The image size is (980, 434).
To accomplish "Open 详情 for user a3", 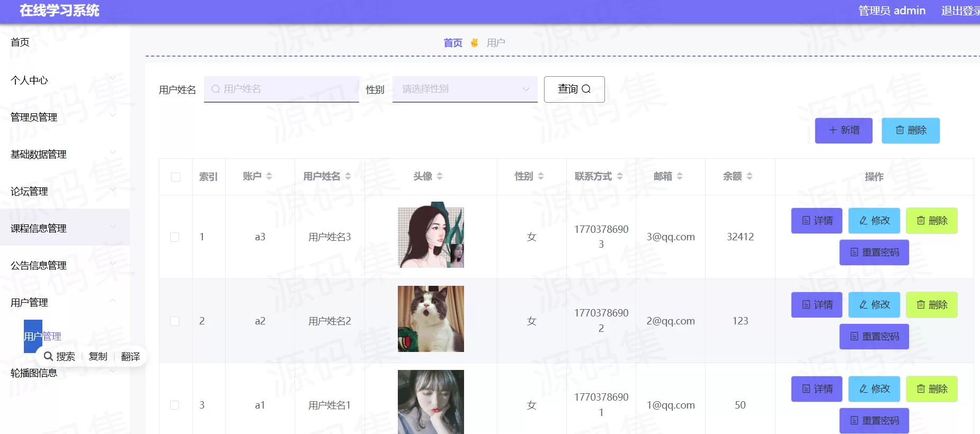I will [817, 221].
